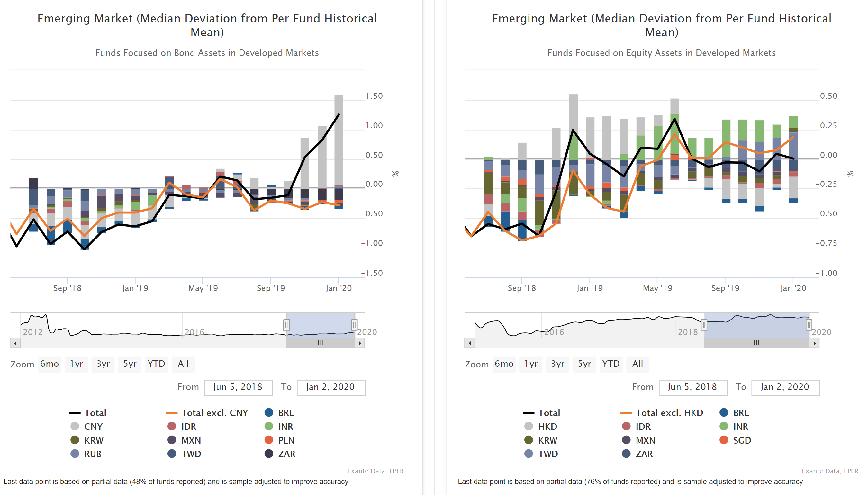Select YTD zoom in equity chart
Image resolution: width=868 pixels, height=495 pixels.
click(x=610, y=364)
